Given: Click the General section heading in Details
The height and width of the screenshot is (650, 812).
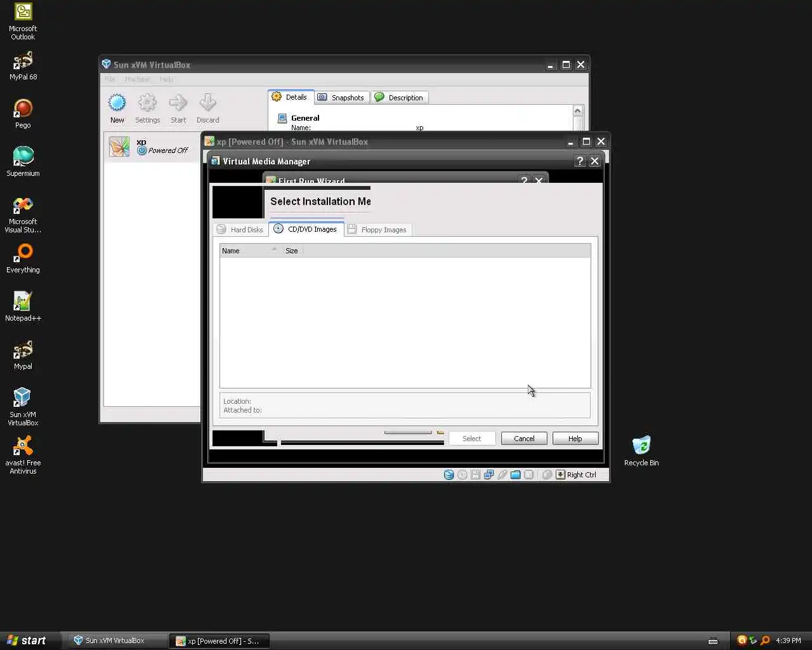Looking at the screenshot, I should pos(305,118).
